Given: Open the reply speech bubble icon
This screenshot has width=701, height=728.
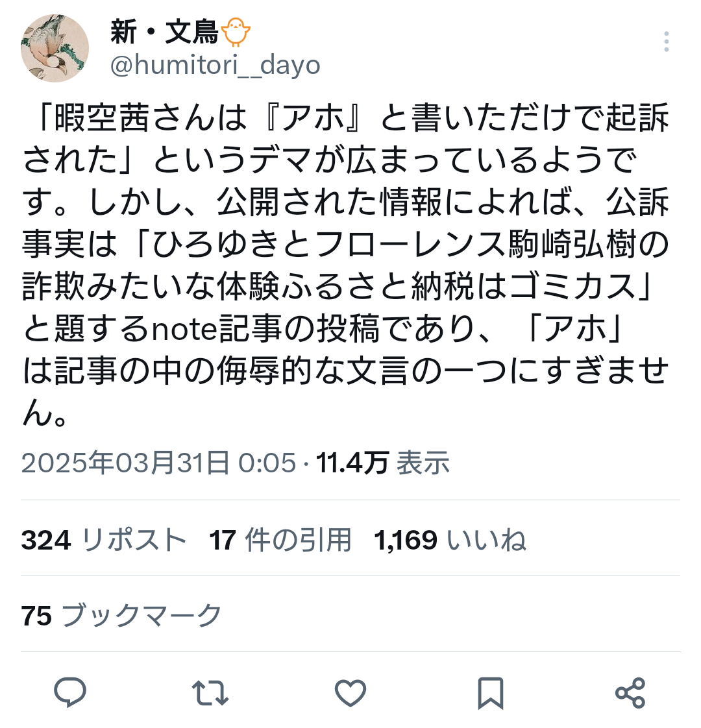Looking at the screenshot, I should [x=70, y=692].
